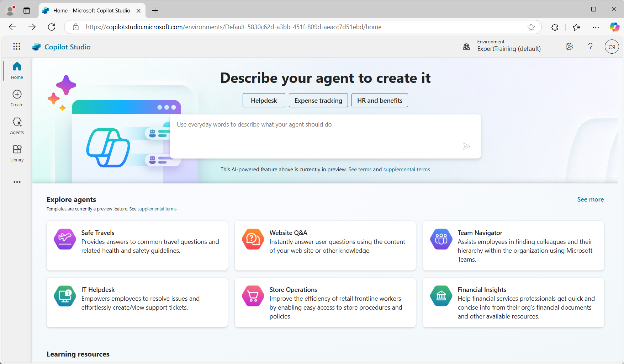Open a new browser tab
624x364 pixels.
pos(155,10)
